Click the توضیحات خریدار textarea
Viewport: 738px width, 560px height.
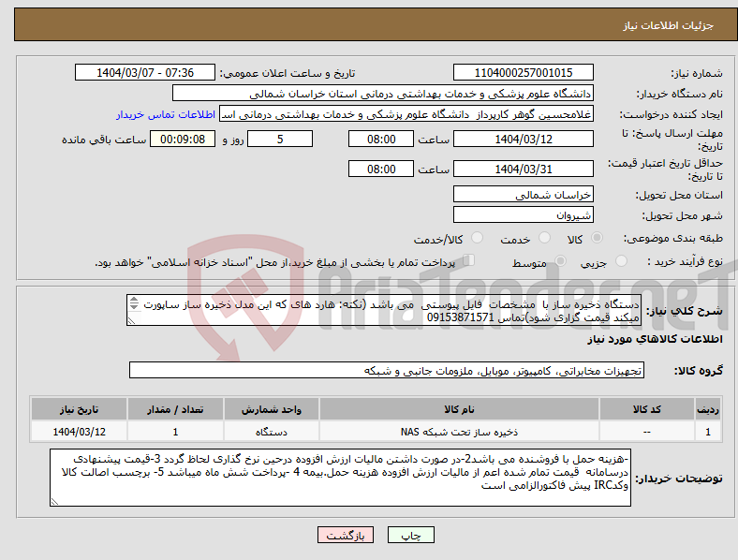pyautogui.click(x=340, y=478)
